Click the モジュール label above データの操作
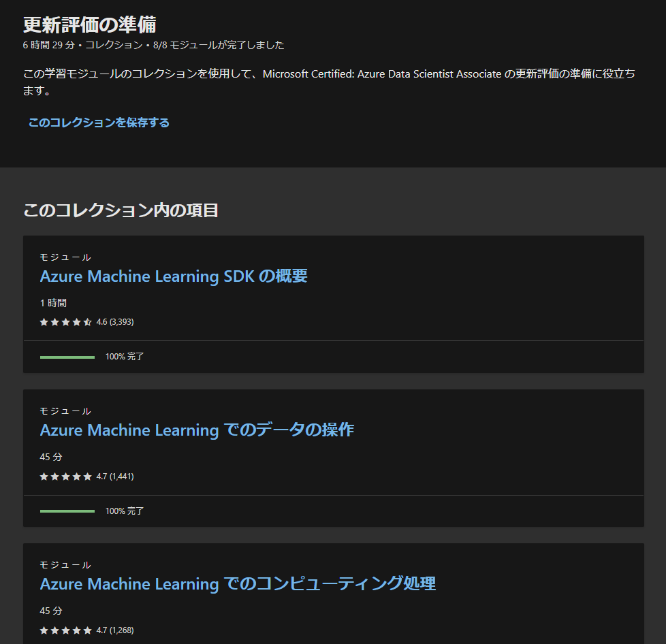 (65, 411)
